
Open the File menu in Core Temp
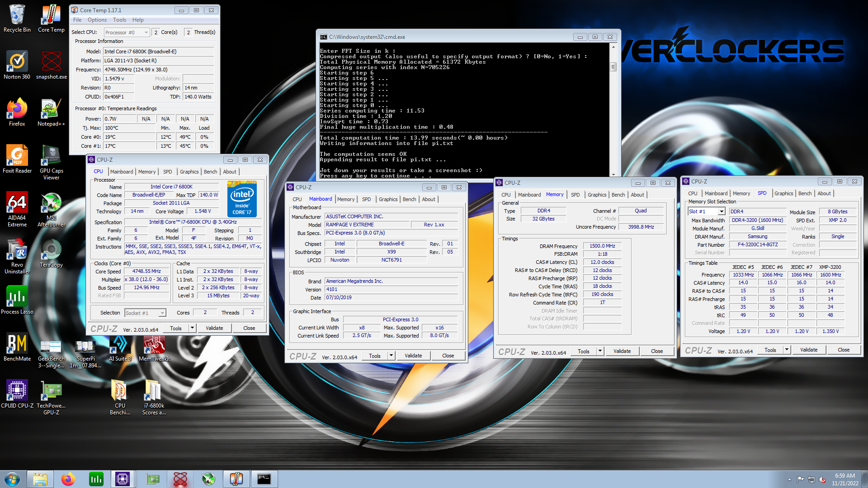click(77, 20)
